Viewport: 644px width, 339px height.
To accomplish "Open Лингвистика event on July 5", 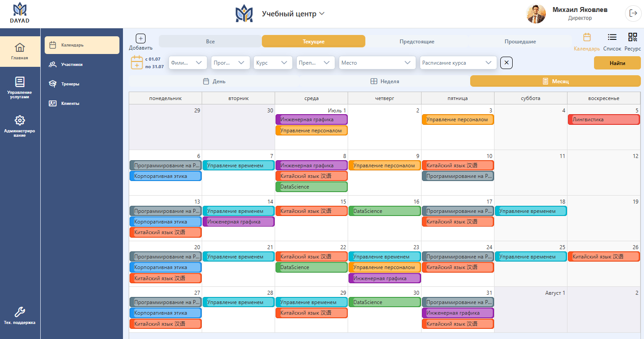I will point(604,119).
